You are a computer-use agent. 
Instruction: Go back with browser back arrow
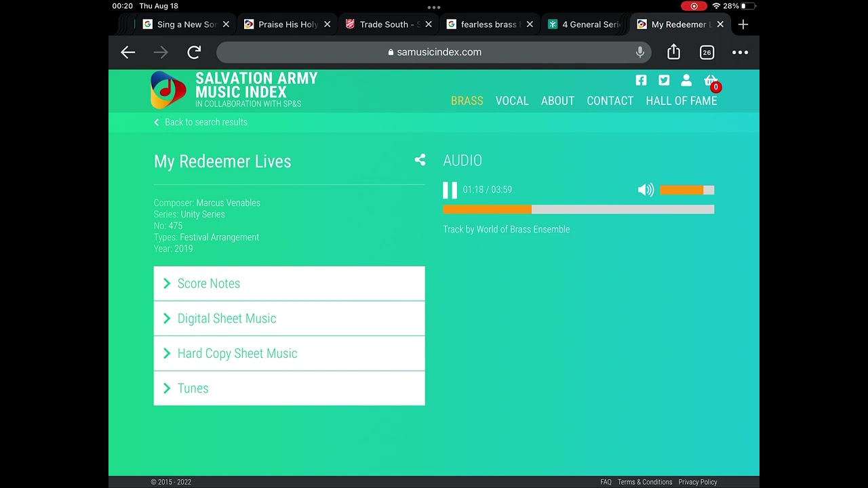tap(127, 52)
